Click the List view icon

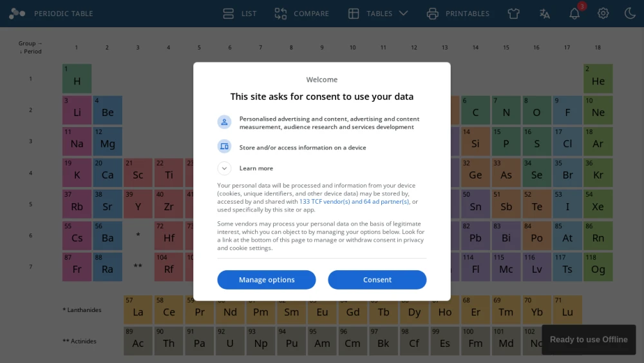(229, 14)
